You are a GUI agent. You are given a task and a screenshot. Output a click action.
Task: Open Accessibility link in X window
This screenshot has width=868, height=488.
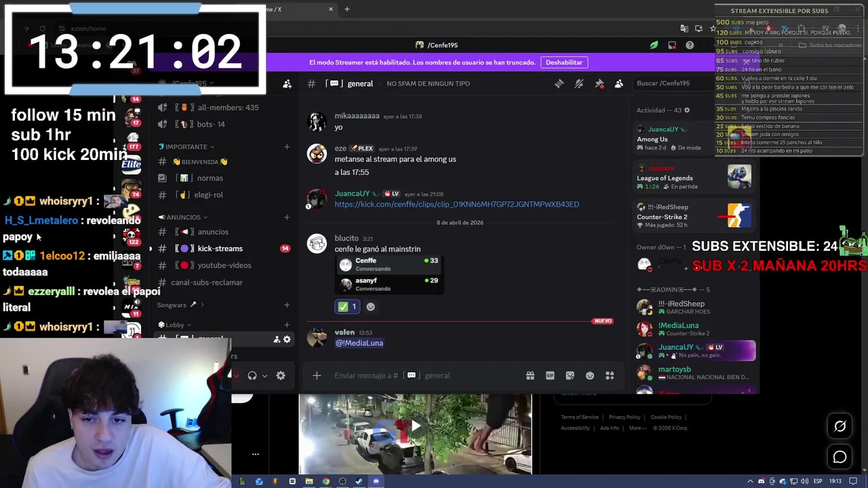pyautogui.click(x=575, y=428)
